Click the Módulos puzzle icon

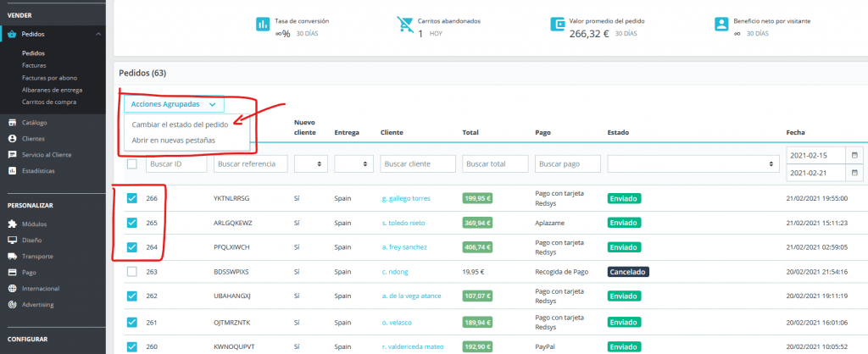pos(12,224)
